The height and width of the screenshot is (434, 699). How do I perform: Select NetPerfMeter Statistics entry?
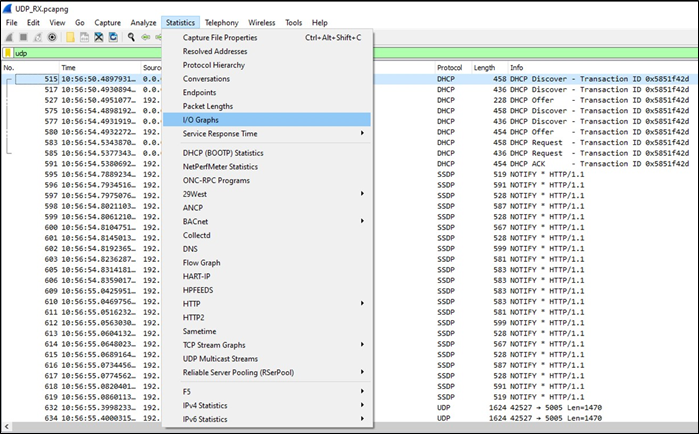(267, 167)
